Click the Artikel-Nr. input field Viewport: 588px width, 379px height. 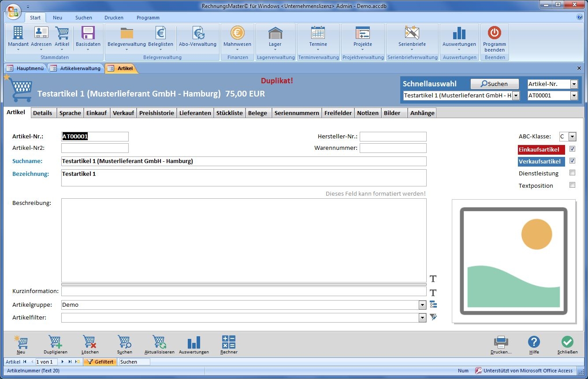[95, 137]
